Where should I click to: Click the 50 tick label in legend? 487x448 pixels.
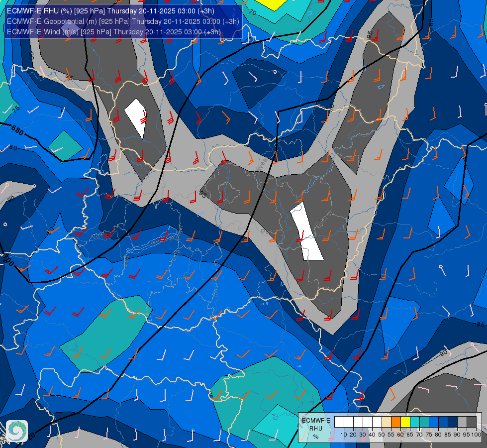click(382, 435)
